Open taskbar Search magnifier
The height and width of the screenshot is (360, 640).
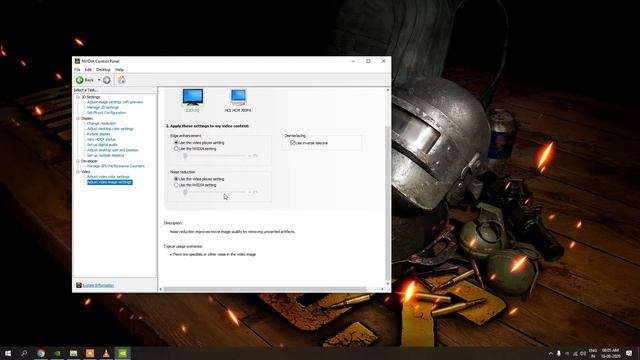[24, 353]
